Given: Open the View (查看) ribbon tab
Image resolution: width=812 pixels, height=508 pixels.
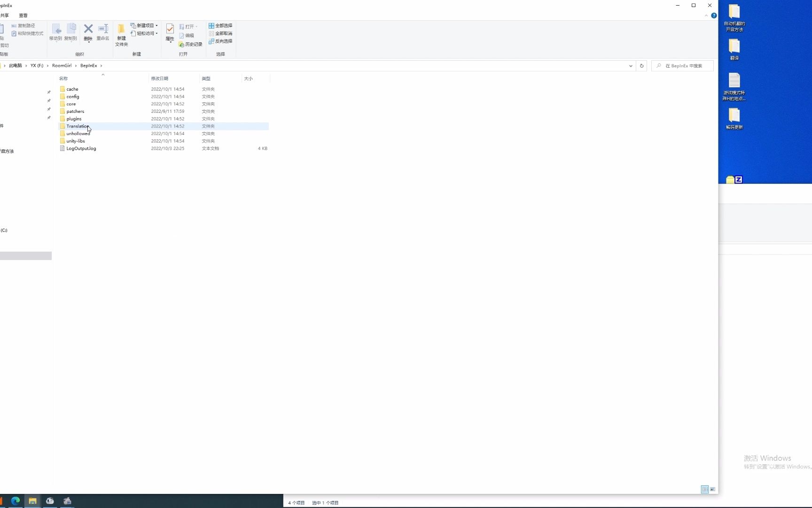Looking at the screenshot, I should [23, 16].
